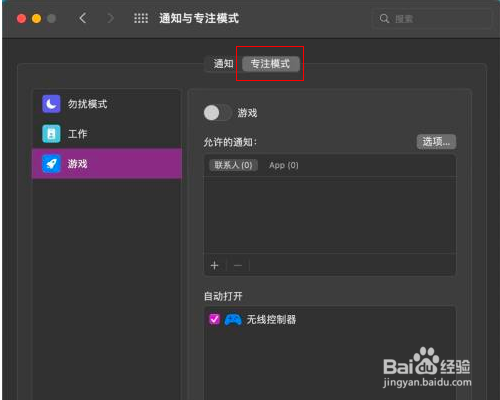Open the 选项... button
Screen dimensions: 500x400
[x=436, y=142]
